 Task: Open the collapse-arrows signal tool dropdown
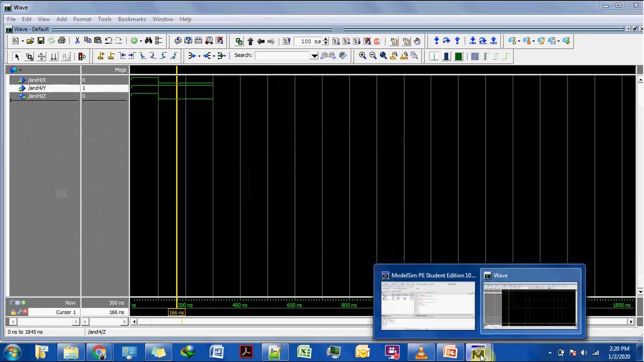coord(214,56)
